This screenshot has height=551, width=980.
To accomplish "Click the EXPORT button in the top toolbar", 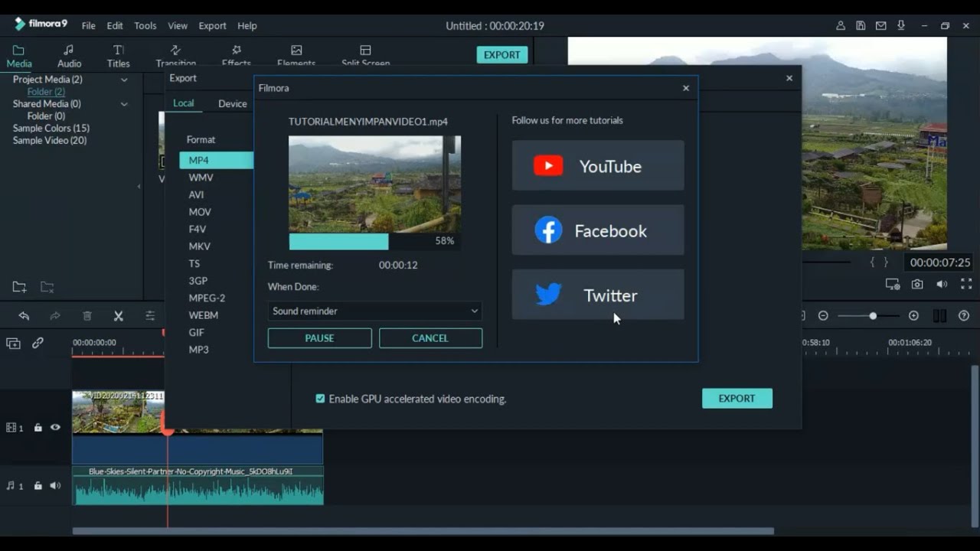I will (x=502, y=55).
